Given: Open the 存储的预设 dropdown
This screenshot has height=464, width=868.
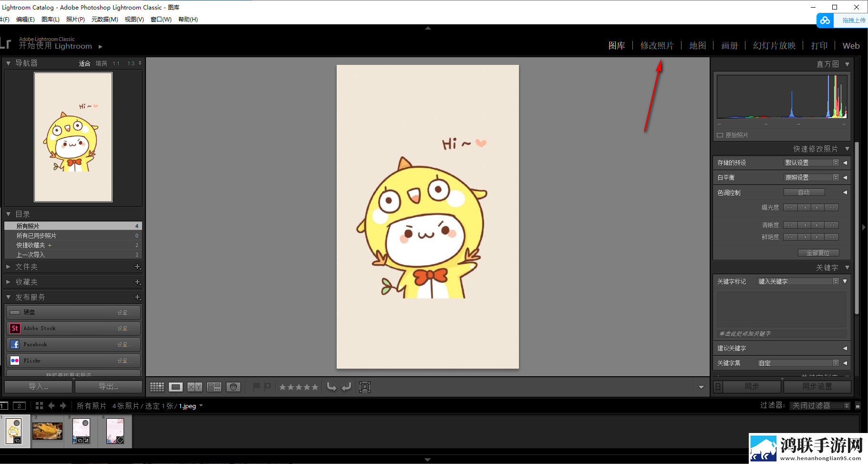Looking at the screenshot, I should [811, 163].
